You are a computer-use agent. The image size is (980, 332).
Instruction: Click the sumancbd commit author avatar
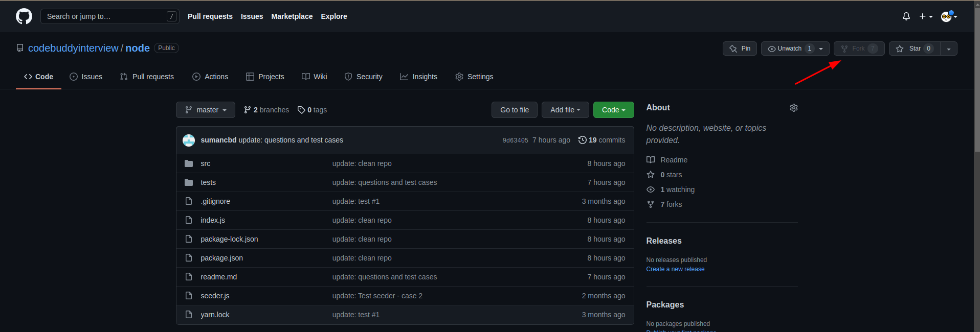pos(189,140)
